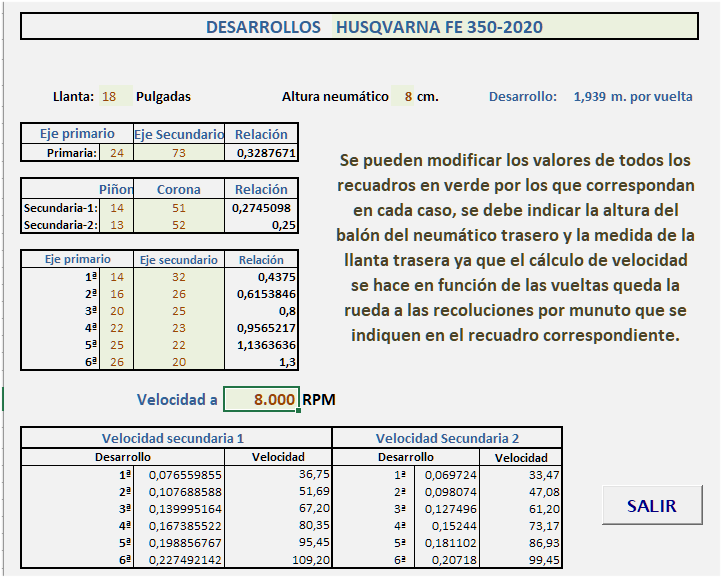
Task: Click Primaria relación 0,3287671
Action: point(266,153)
